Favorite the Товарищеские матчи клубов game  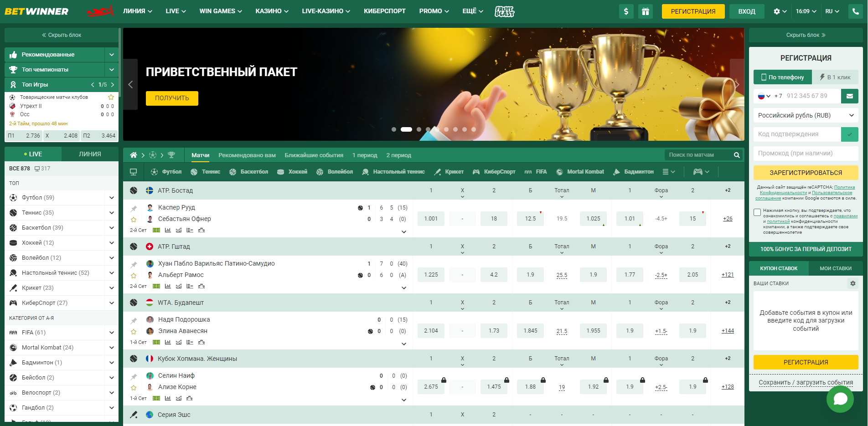(111, 97)
